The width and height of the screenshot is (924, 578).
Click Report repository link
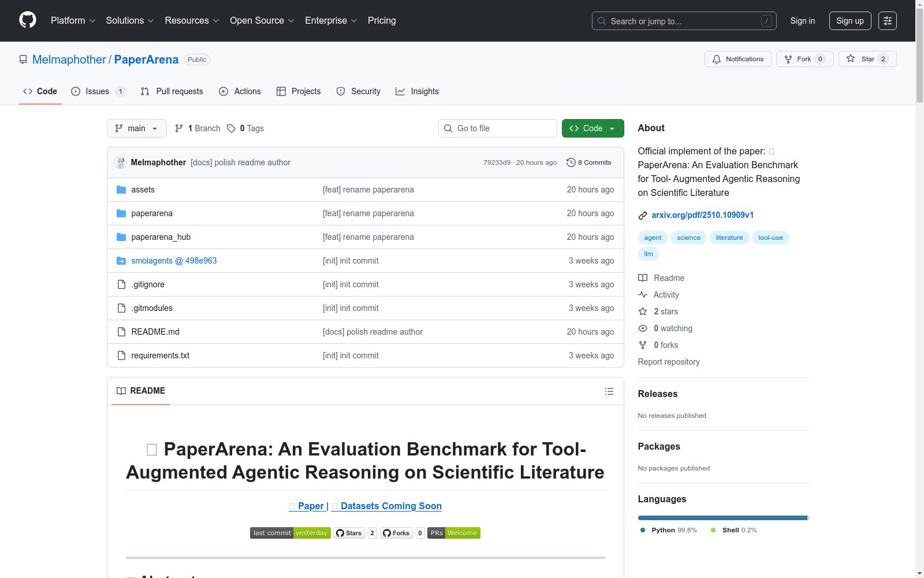[669, 362]
